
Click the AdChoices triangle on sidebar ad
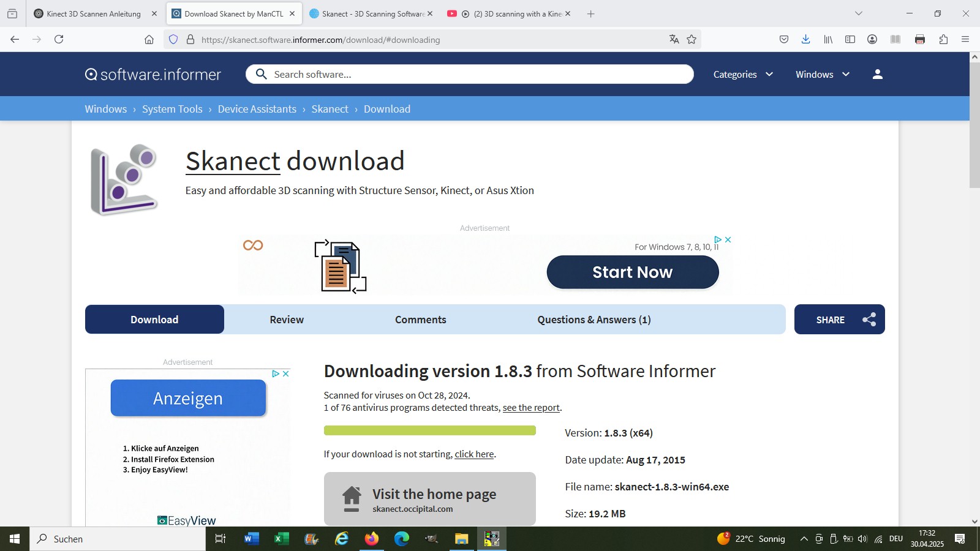click(x=276, y=373)
